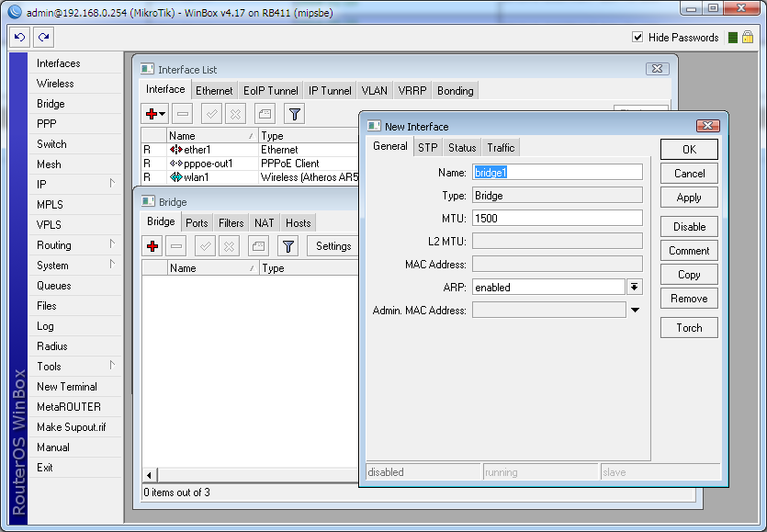Viewport: 767px width, 532px height.
Task: Click the red plus Add button in Bridge window
Action: 152,245
